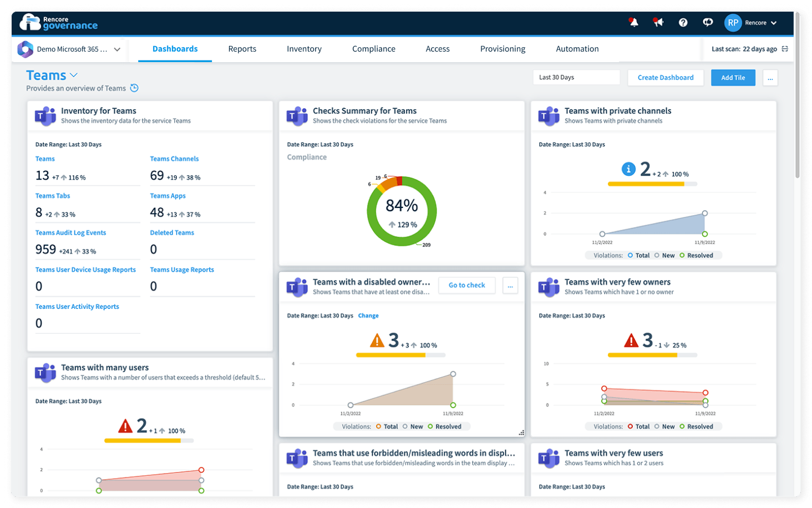The image size is (812, 508).
Task: Open the Reports tab
Action: 242,49
